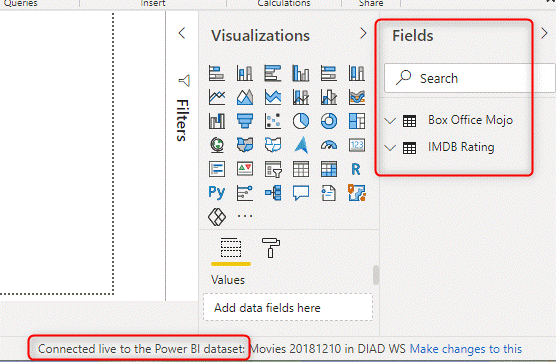Click the Filters pane megaphone icon
Screen dimensions: 556x362
click(x=184, y=81)
